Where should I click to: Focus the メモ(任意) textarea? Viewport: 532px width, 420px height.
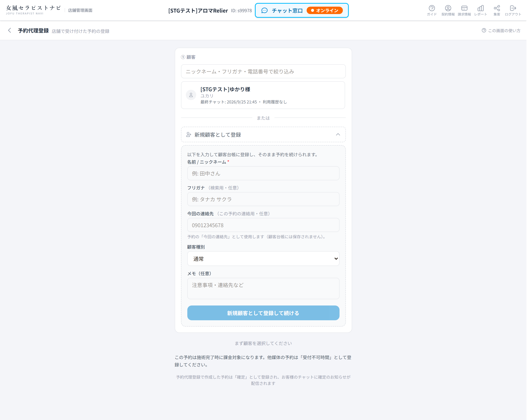tap(263, 288)
